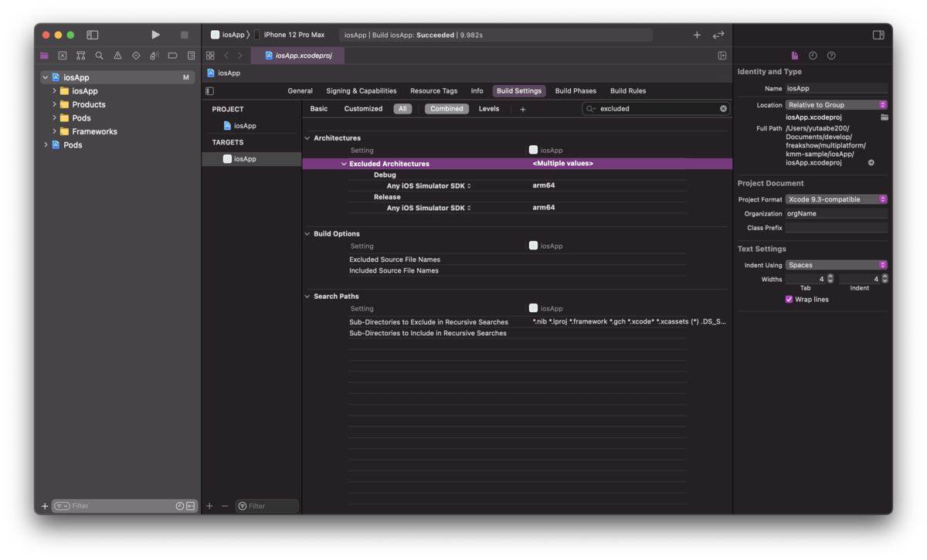Go forward in editor history

click(x=240, y=56)
